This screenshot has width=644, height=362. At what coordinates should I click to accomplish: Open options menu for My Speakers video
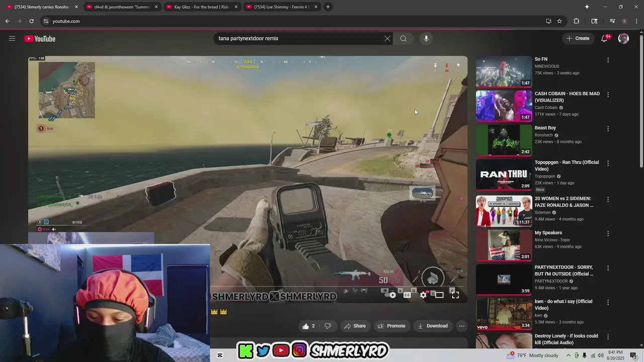pyautogui.click(x=608, y=234)
